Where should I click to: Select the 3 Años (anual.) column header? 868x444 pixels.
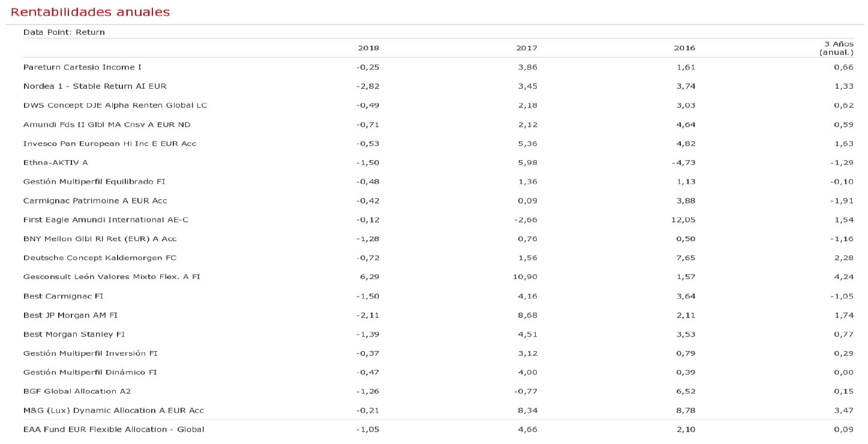pos(836,48)
